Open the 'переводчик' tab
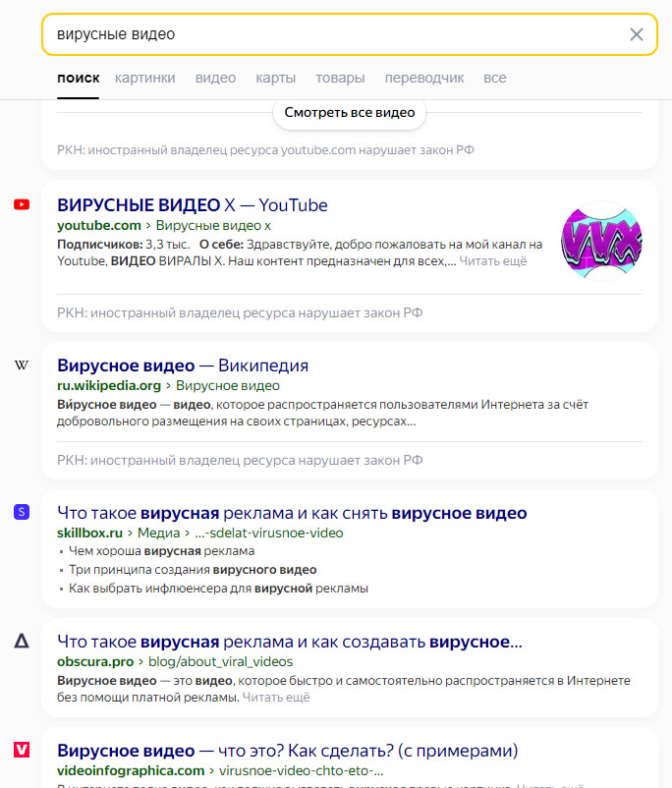Viewport: 672px width, 788px height. [x=424, y=78]
